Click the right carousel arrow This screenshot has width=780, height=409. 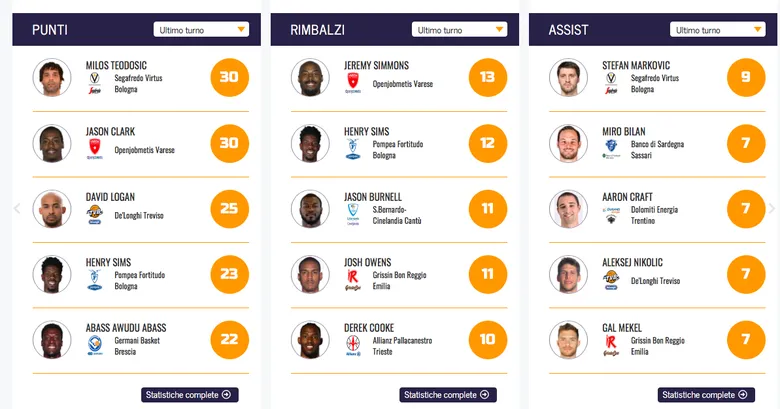(771, 208)
